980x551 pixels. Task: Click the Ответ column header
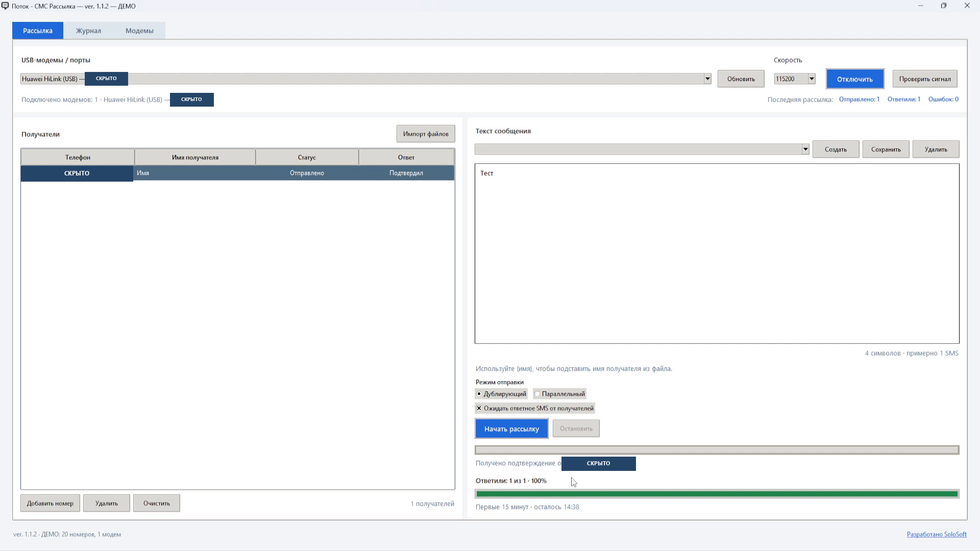[406, 157]
